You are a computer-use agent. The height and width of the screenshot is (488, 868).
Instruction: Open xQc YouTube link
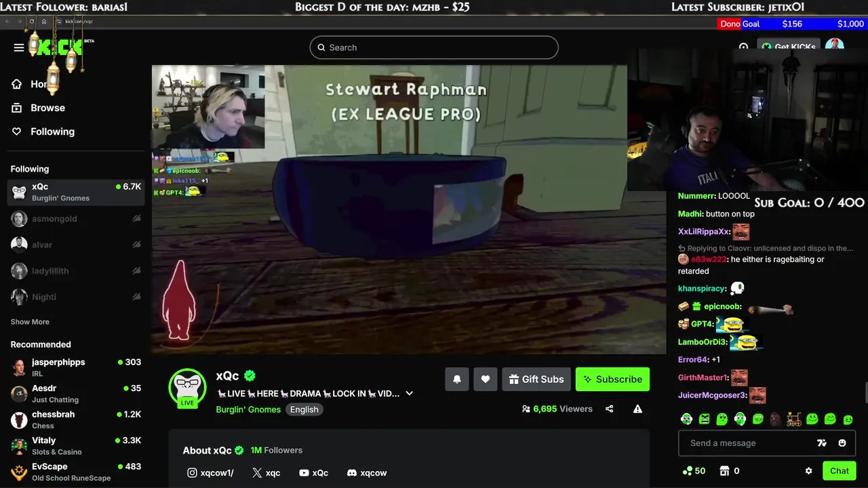point(313,473)
